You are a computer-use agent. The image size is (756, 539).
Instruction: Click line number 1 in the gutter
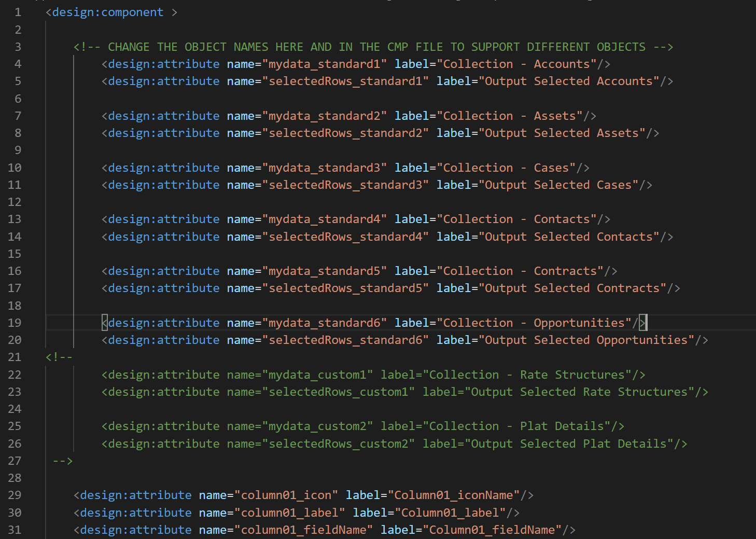pyautogui.click(x=18, y=12)
